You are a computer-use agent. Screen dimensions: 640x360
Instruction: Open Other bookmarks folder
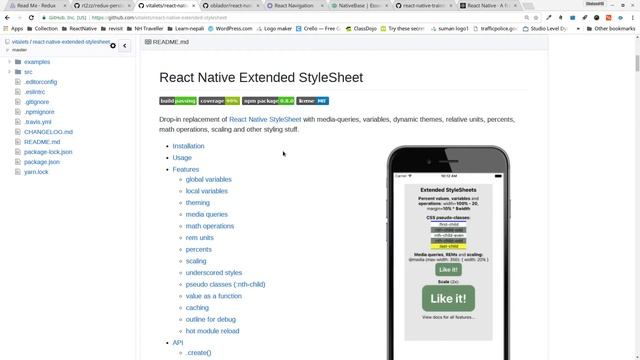pyautogui.click(x=611, y=29)
